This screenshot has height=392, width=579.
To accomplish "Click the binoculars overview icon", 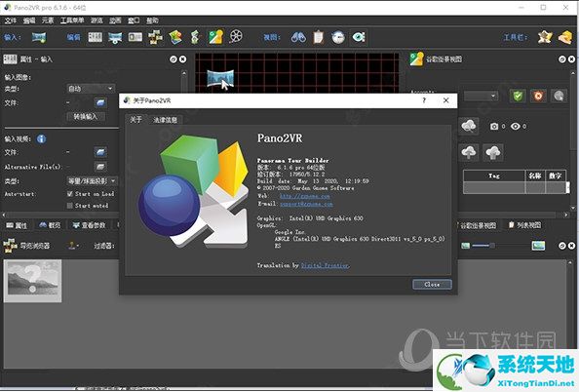I will pos(298,37).
